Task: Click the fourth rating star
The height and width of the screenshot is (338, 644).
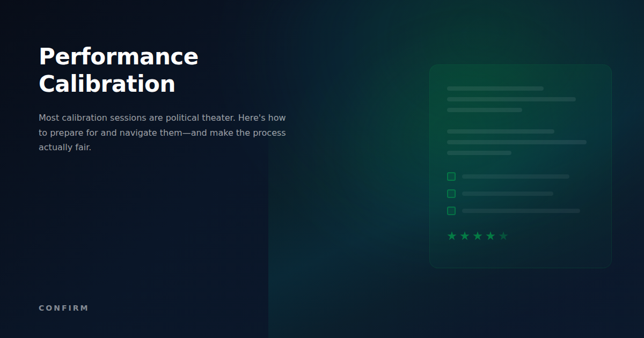Action: (x=490, y=236)
